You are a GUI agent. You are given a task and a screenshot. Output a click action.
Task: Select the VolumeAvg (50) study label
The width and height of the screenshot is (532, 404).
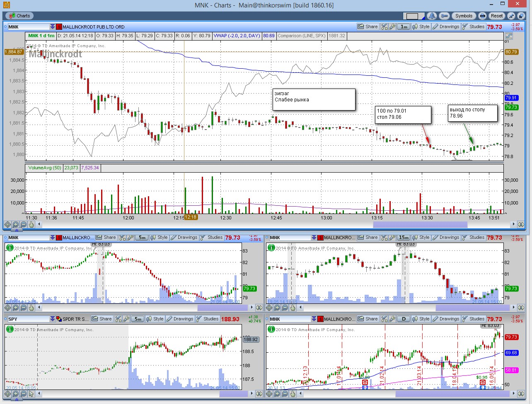[44, 168]
